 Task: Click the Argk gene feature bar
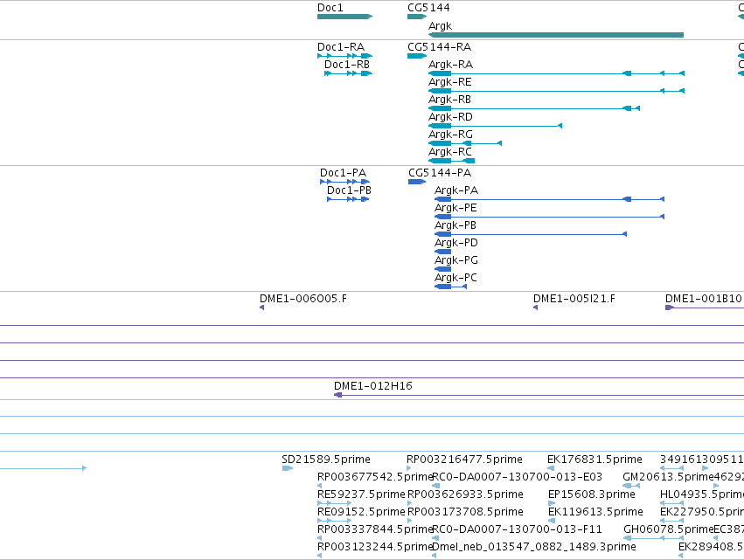coord(556,35)
